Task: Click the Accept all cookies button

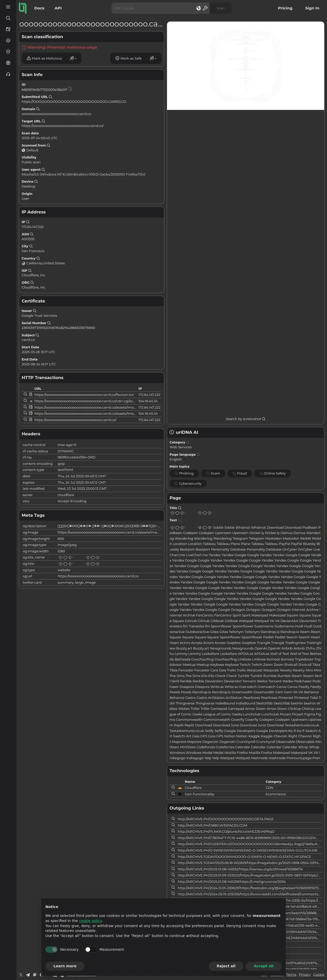Action: [263, 965]
